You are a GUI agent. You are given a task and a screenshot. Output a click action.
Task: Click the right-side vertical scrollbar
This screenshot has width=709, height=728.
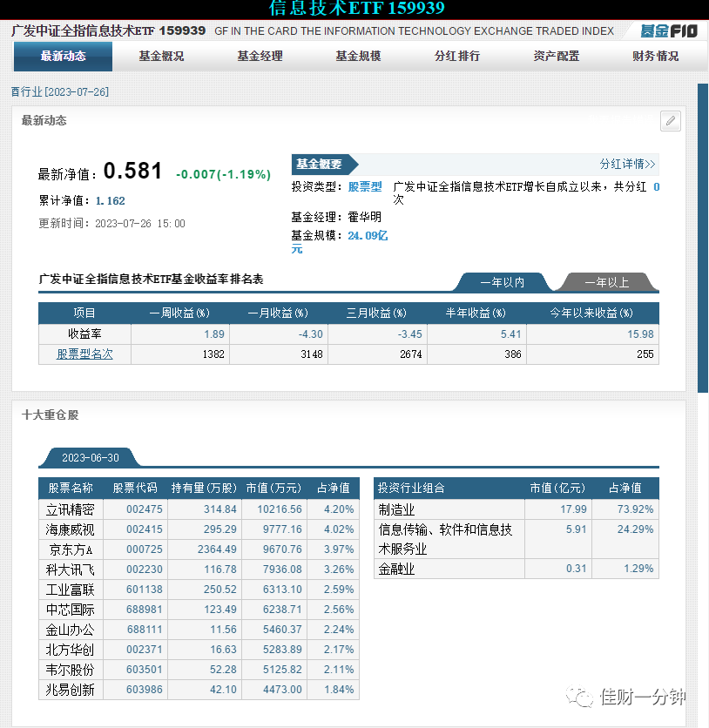pos(703,239)
